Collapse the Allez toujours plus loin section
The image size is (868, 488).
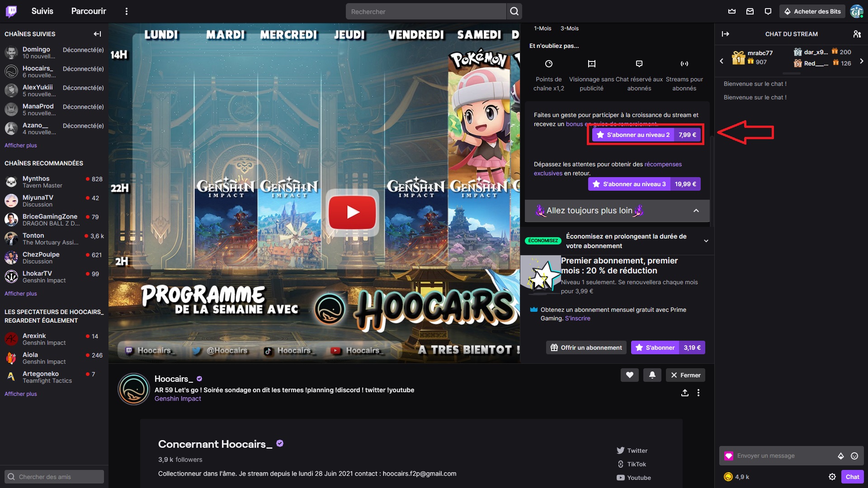617,211
